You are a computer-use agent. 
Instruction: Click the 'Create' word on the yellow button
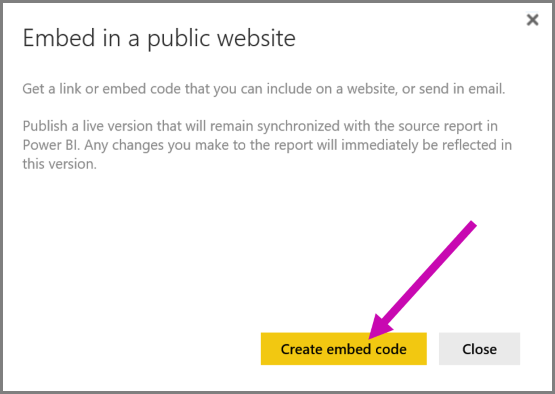[301, 349]
